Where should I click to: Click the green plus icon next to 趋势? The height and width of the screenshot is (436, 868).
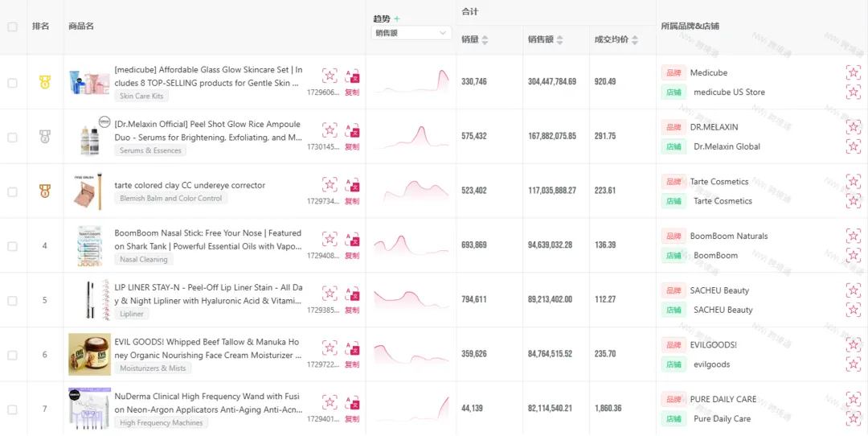pyautogui.click(x=397, y=19)
